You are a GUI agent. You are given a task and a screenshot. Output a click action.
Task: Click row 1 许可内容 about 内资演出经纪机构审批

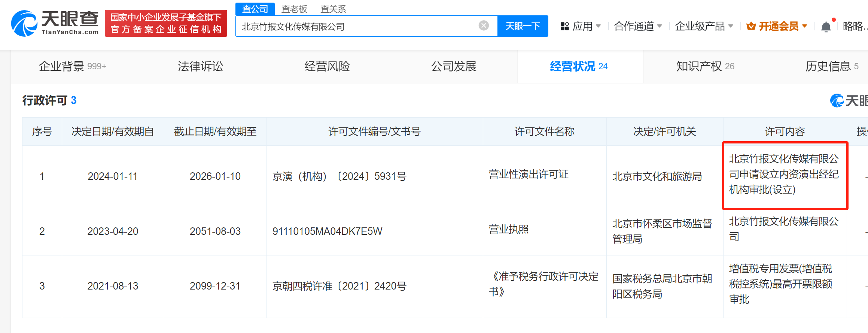pyautogui.click(x=784, y=174)
